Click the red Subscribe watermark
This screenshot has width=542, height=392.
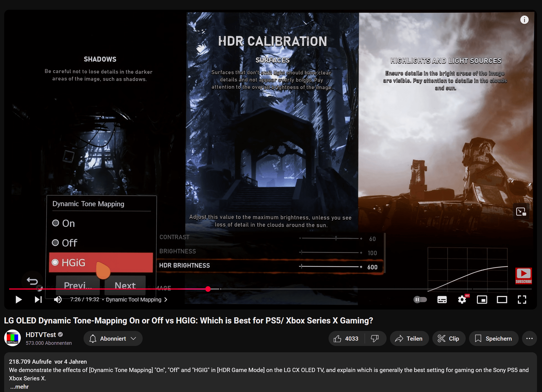pyautogui.click(x=524, y=276)
